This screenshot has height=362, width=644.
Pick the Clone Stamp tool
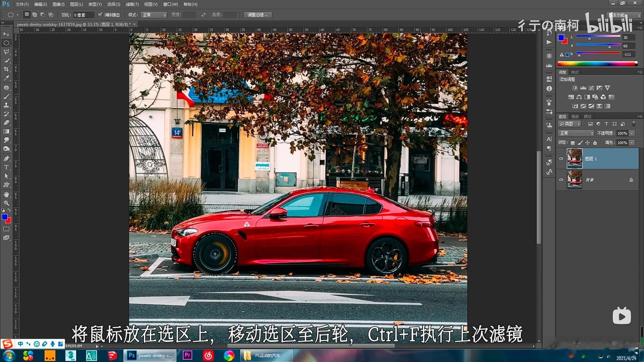click(x=6, y=105)
